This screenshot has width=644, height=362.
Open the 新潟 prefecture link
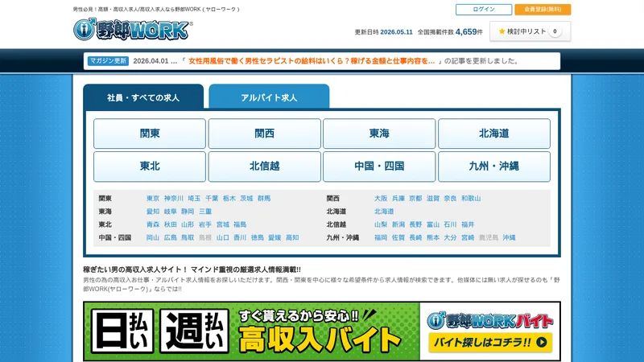398,224
